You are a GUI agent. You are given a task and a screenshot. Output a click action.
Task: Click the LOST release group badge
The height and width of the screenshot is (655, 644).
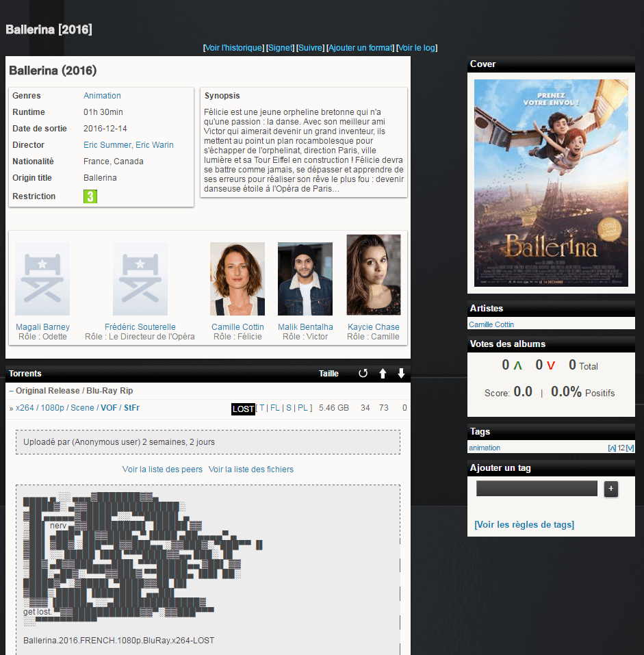point(243,409)
